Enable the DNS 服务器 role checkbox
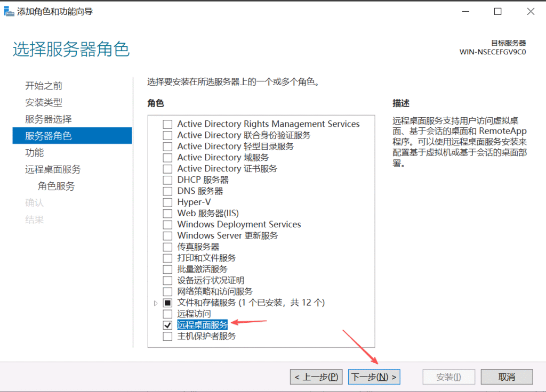Image resolution: width=546 pixels, height=392 pixels. point(167,191)
